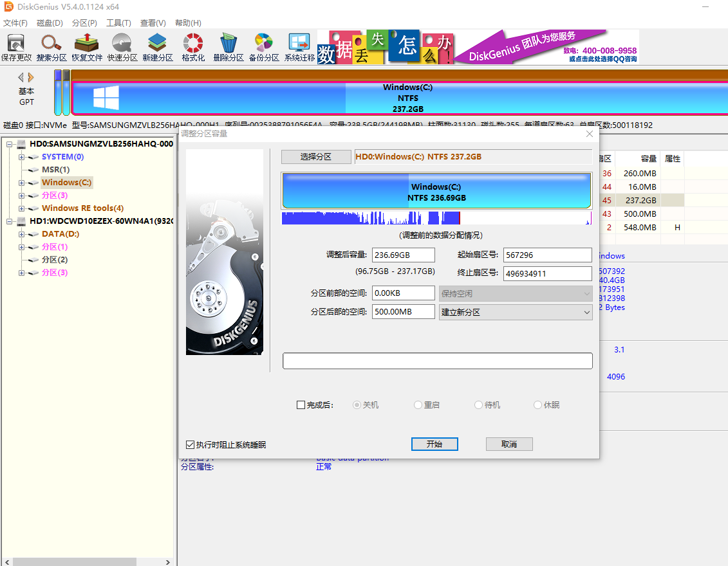Image resolution: width=728 pixels, height=566 pixels.
Task: Click the 保存更改 (Save Changes) toolbar icon
Action: click(16, 48)
